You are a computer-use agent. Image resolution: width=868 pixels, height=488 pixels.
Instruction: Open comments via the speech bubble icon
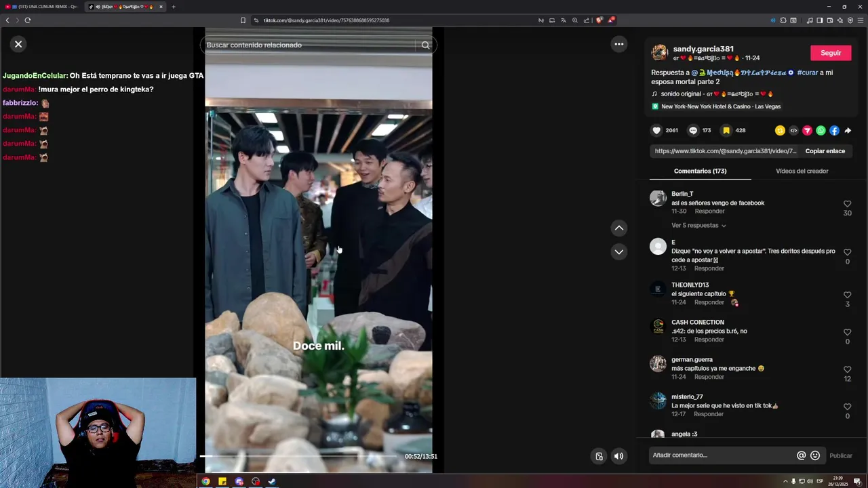pyautogui.click(x=692, y=130)
